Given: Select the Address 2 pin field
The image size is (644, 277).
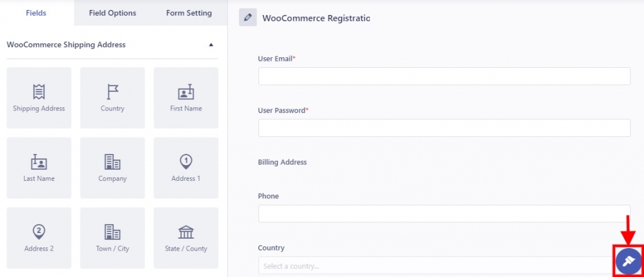Looking at the screenshot, I should point(39,237).
